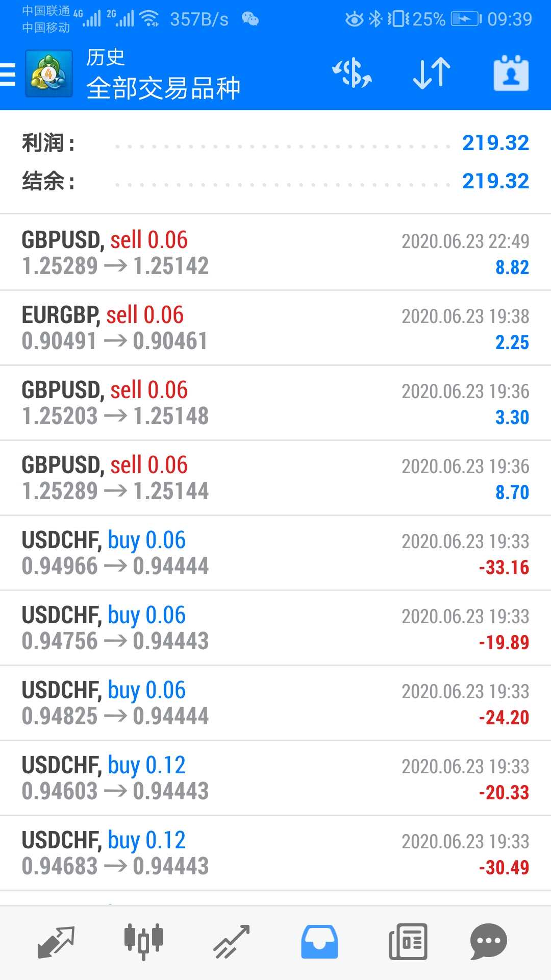Open the News tab icon
The width and height of the screenshot is (551, 980).
(x=408, y=942)
